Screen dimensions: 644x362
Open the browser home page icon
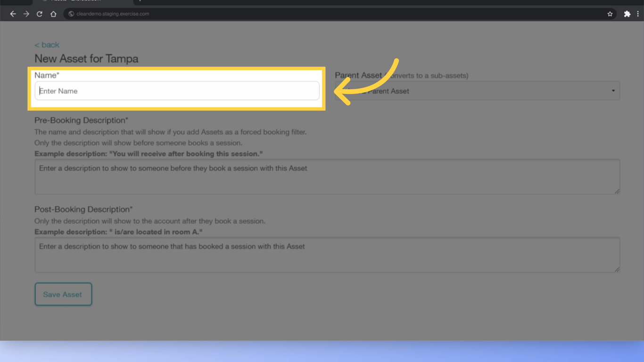point(53,14)
